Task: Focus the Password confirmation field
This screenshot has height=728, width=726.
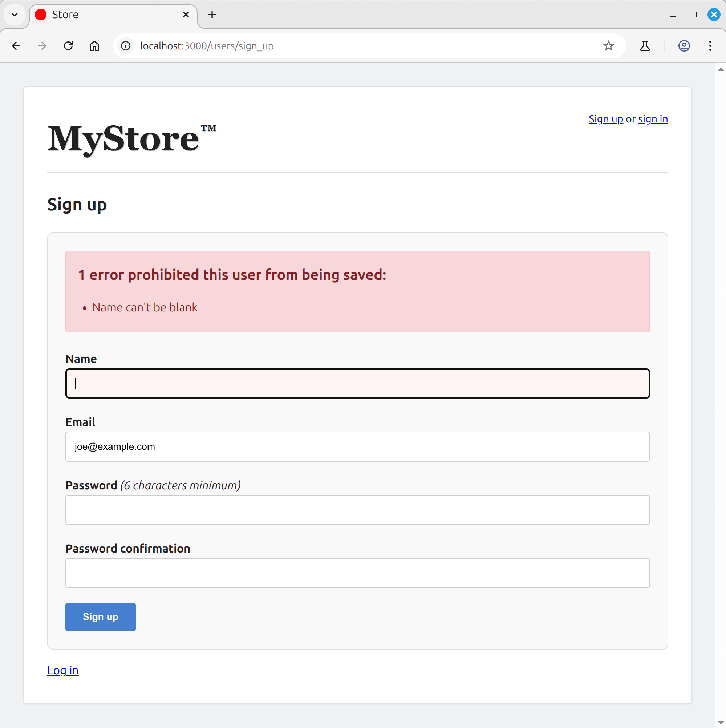Action: point(357,573)
